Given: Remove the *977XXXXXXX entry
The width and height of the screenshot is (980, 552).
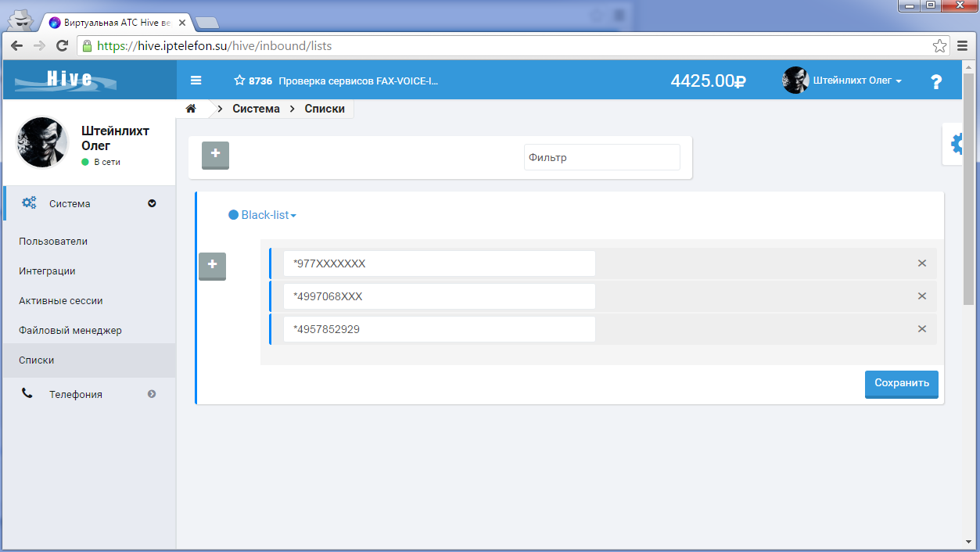Looking at the screenshot, I should pos(922,263).
